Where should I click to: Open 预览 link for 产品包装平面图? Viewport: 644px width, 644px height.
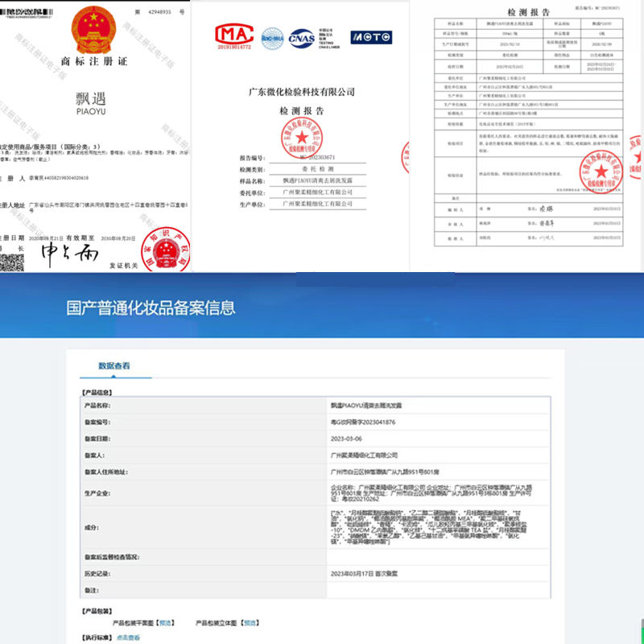[x=165, y=622]
